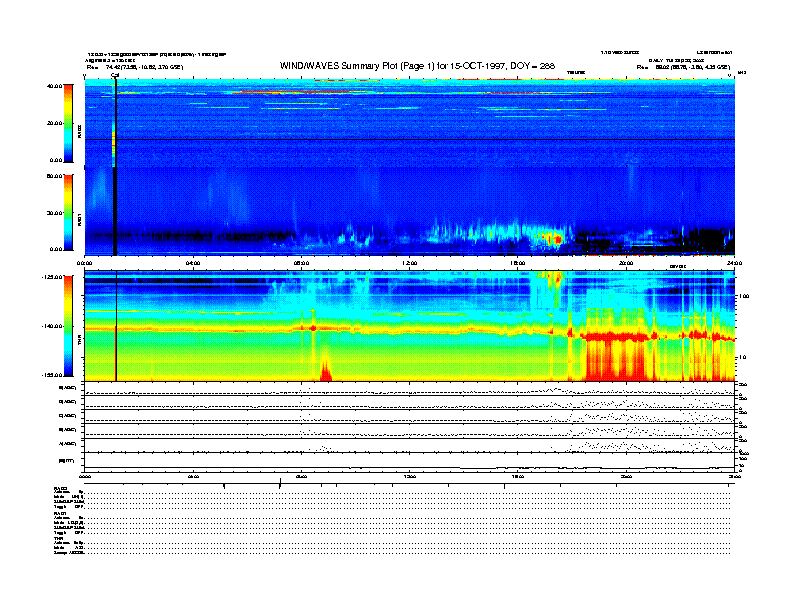Click the top scatter-plot row label below TNR

click(x=68, y=388)
